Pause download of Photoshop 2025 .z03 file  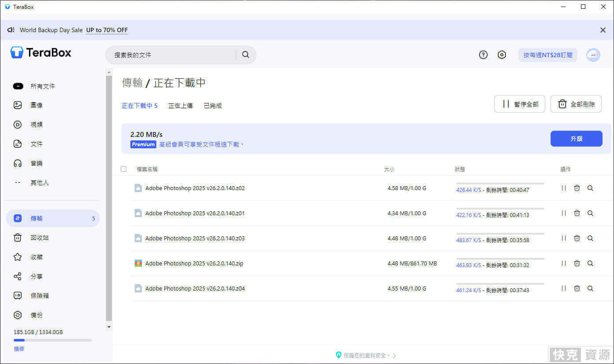click(563, 238)
